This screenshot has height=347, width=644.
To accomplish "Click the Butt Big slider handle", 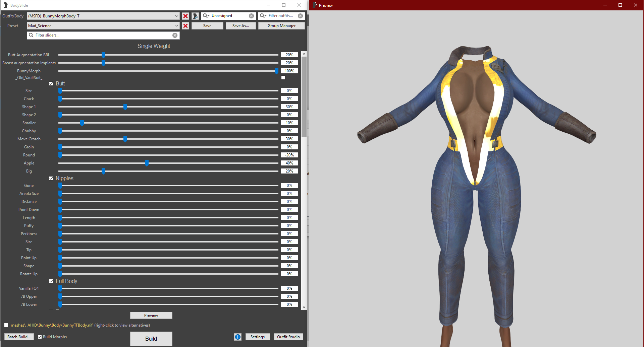I will pos(103,171).
